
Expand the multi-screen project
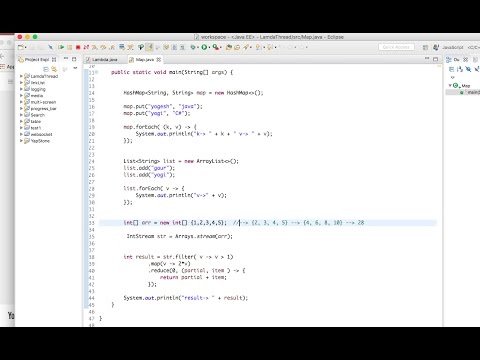(x=21, y=102)
